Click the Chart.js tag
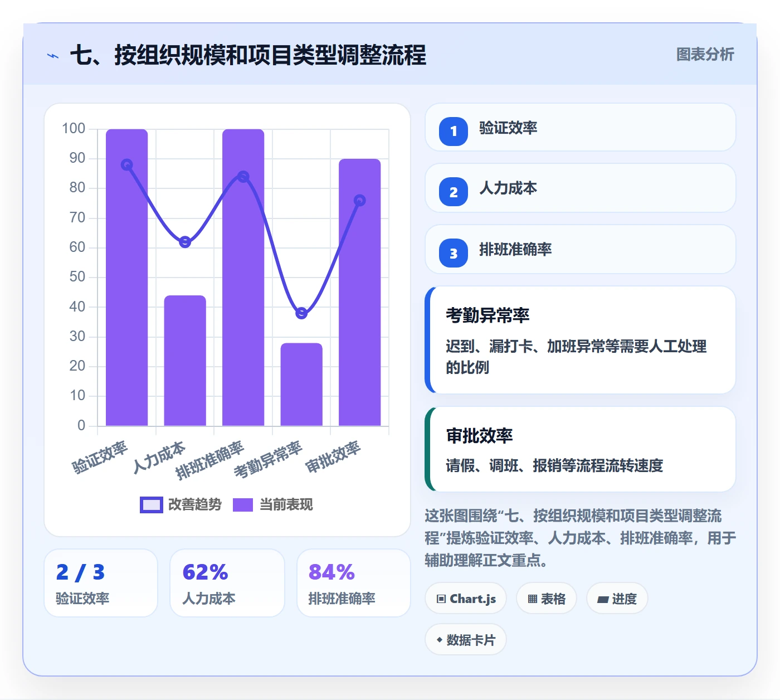The image size is (780, 700). 466,599
